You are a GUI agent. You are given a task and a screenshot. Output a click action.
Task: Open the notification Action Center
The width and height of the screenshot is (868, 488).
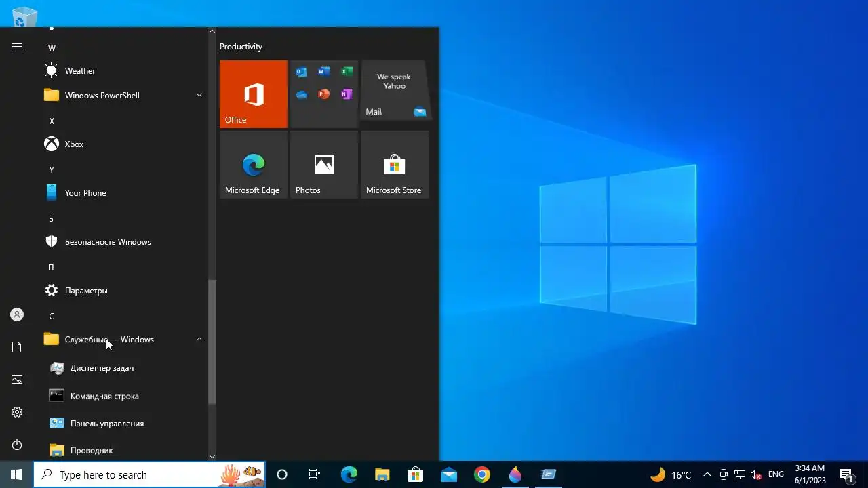[x=846, y=474]
